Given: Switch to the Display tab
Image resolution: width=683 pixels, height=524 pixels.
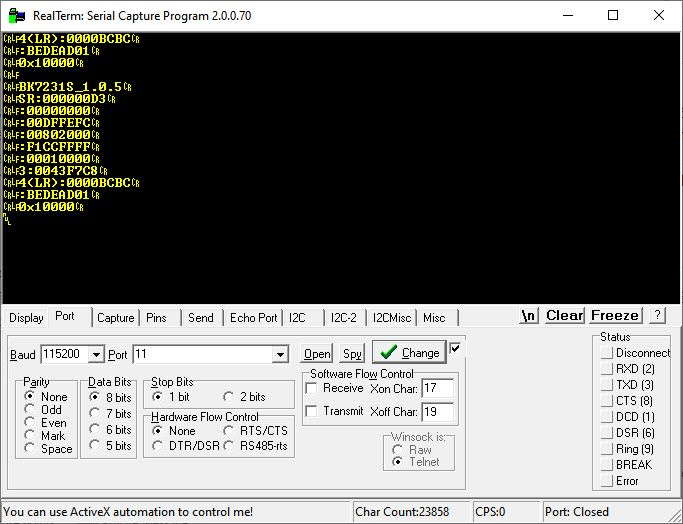Looking at the screenshot, I should (26, 318).
